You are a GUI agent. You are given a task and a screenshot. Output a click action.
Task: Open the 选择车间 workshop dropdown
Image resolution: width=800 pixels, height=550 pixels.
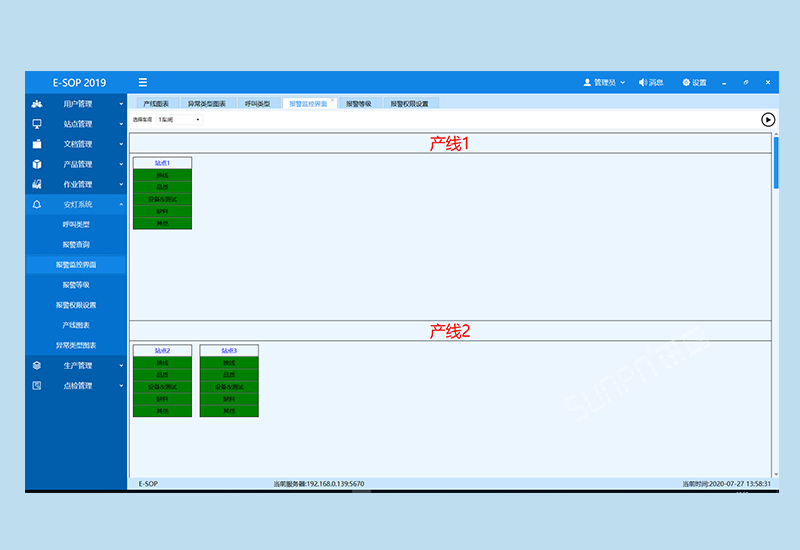tap(180, 119)
